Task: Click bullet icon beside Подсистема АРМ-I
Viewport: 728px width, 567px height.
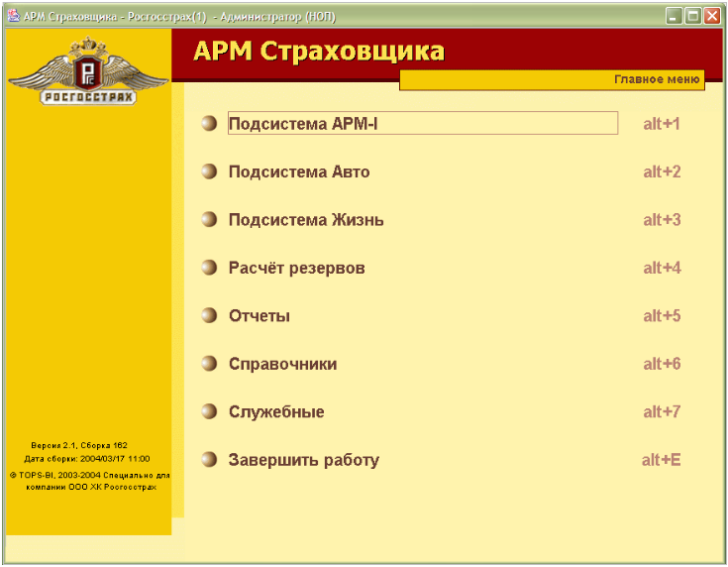Action: coord(209,123)
